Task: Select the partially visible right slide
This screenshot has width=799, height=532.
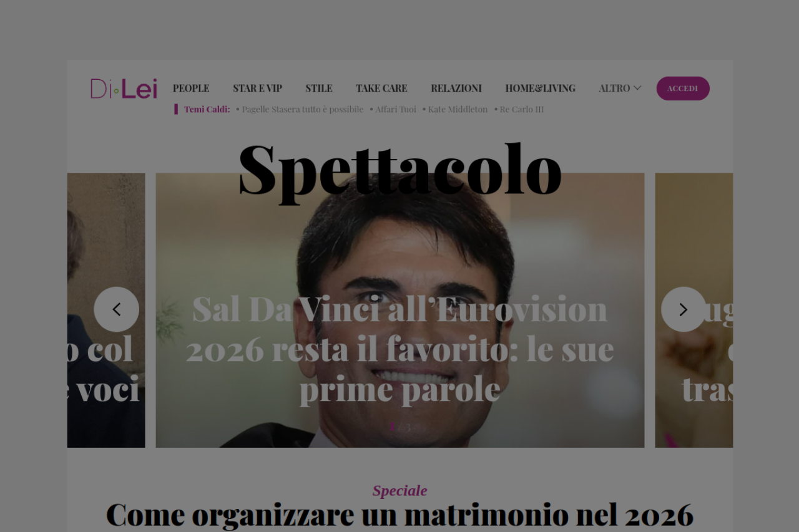Action: tap(694, 310)
